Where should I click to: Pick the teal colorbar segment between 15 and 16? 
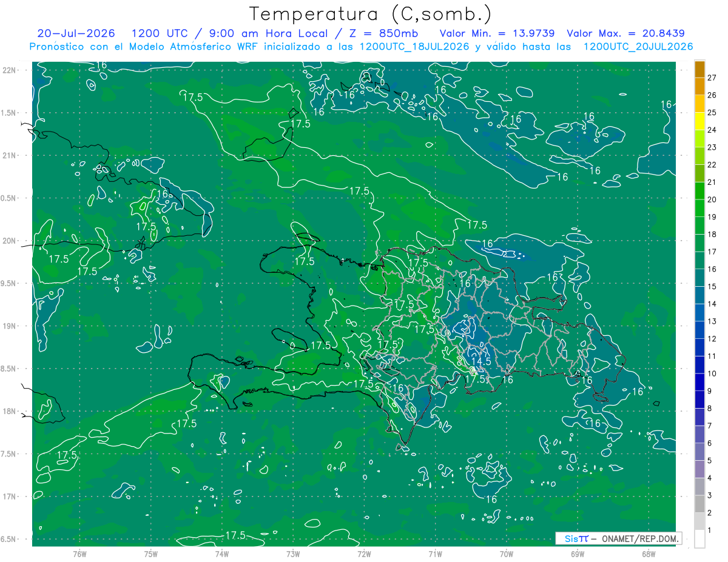coord(699,278)
